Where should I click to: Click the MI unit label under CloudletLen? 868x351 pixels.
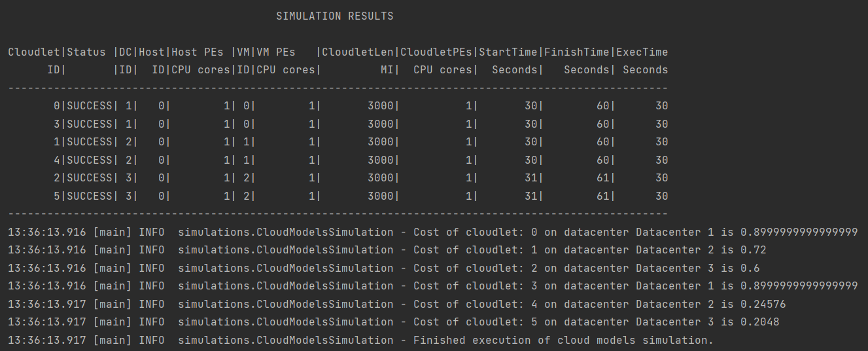[387, 69]
